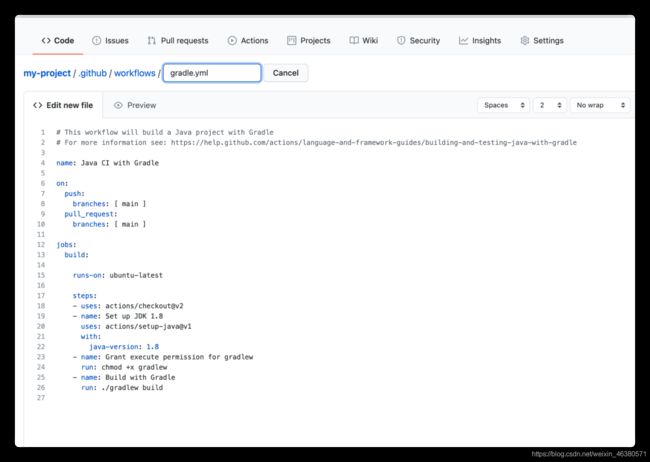650x462 pixels.
Task: Click the Pull requests branch icon
Action: (152, 41)
